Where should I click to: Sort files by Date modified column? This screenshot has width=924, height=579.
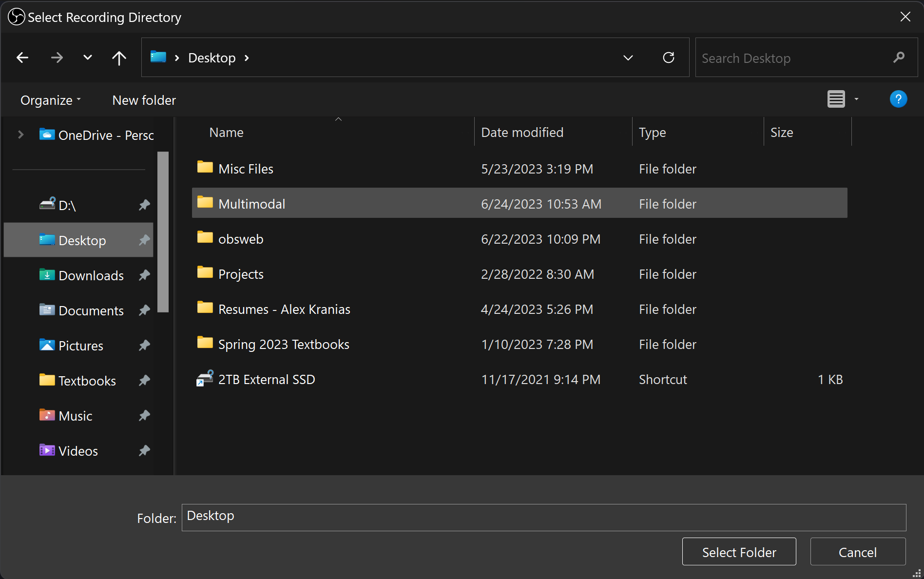click(x=522, y=133)
